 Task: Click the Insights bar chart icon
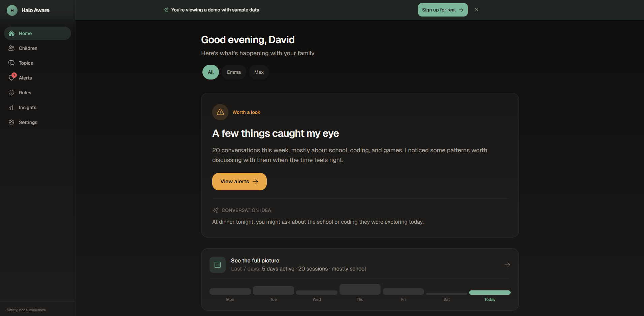(11, 107)
